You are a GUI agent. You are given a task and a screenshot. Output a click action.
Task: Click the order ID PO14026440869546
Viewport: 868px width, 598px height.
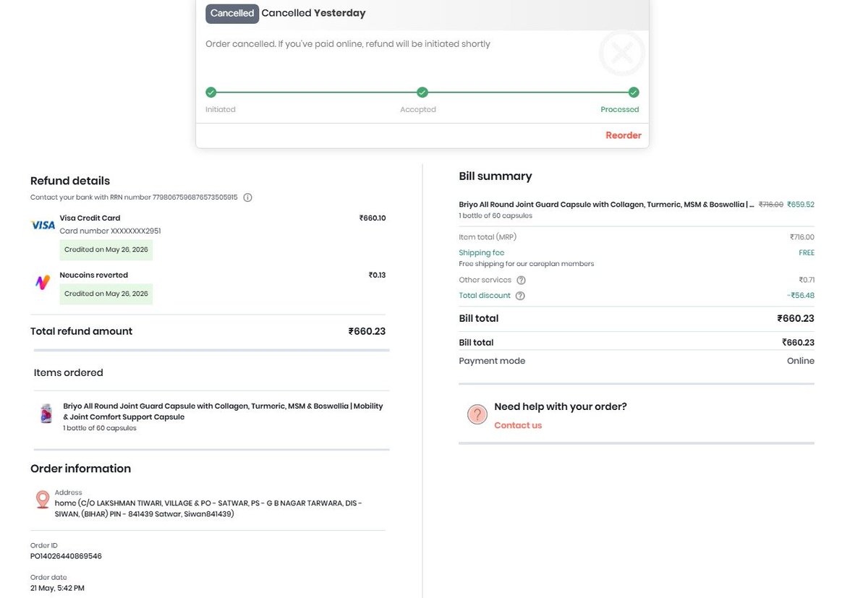(66, 557)
